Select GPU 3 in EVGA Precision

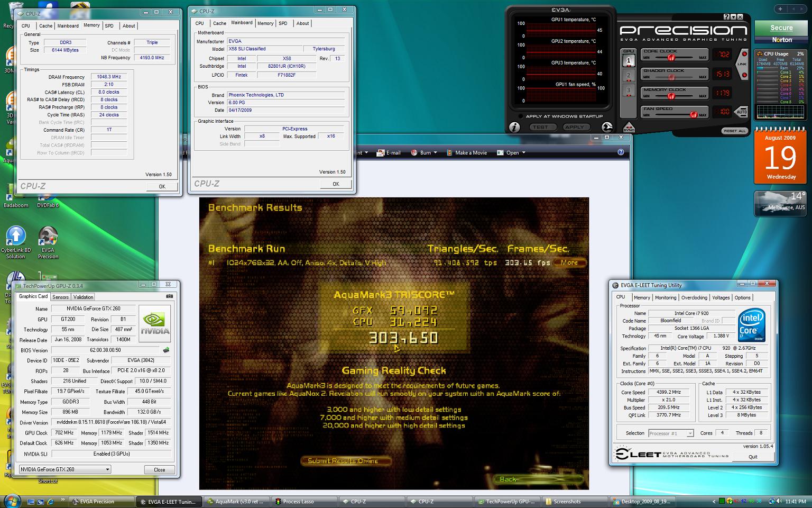coord(629,90)
